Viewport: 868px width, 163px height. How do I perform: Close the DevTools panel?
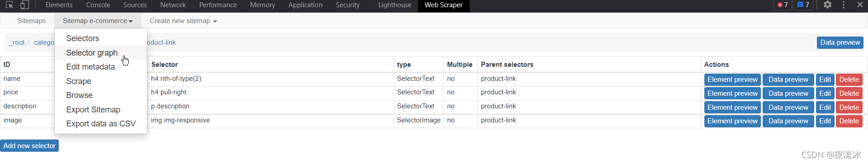pos(860,5)
